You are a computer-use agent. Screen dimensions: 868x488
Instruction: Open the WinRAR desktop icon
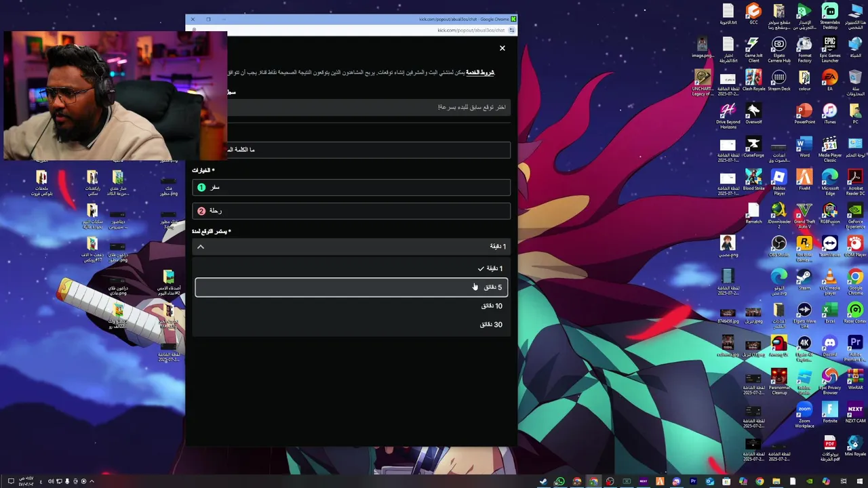pyautogui.click(x=855, y=379)
